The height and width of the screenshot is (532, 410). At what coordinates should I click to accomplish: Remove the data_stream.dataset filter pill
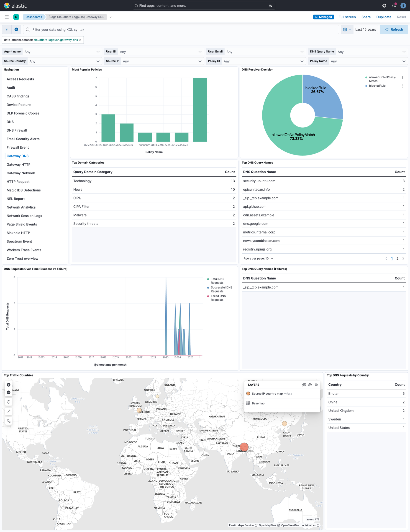(x=80, y=40)
